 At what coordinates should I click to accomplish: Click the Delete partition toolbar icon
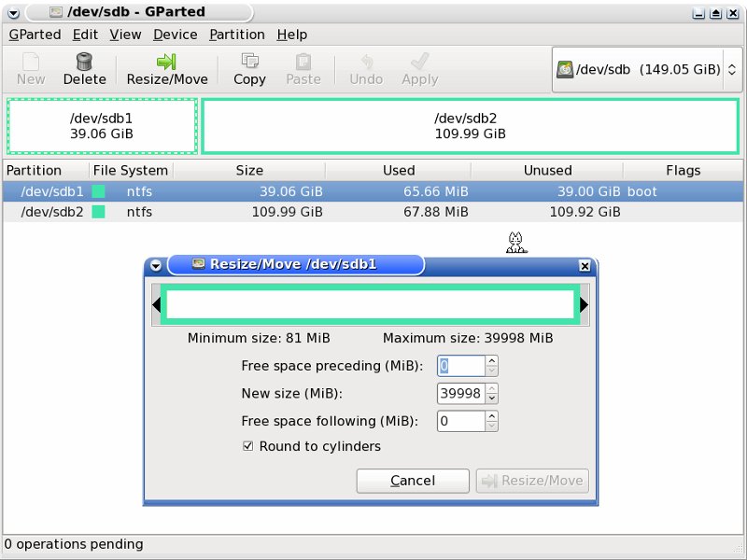click(x=84, y=62)
